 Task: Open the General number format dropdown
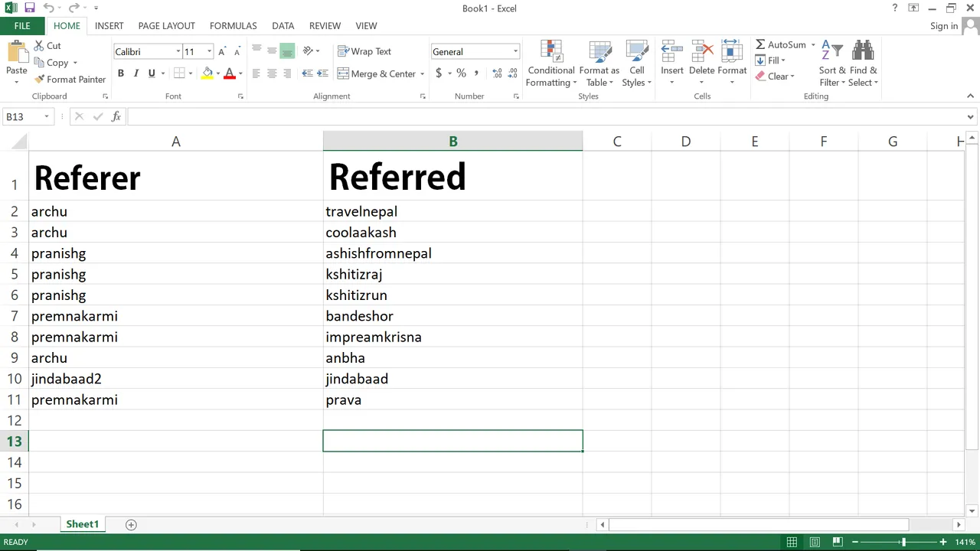pyautogui.click(x=515, y=52)
